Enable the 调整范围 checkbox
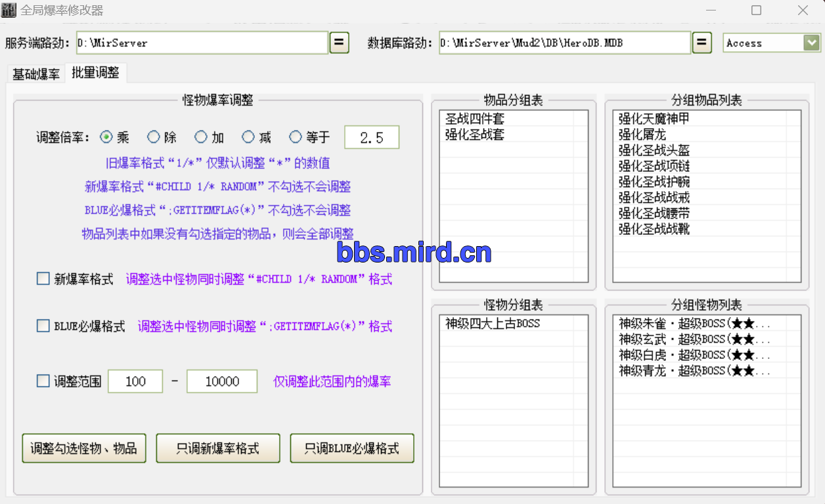Screen dimensions: 825x504 [43, 381]
